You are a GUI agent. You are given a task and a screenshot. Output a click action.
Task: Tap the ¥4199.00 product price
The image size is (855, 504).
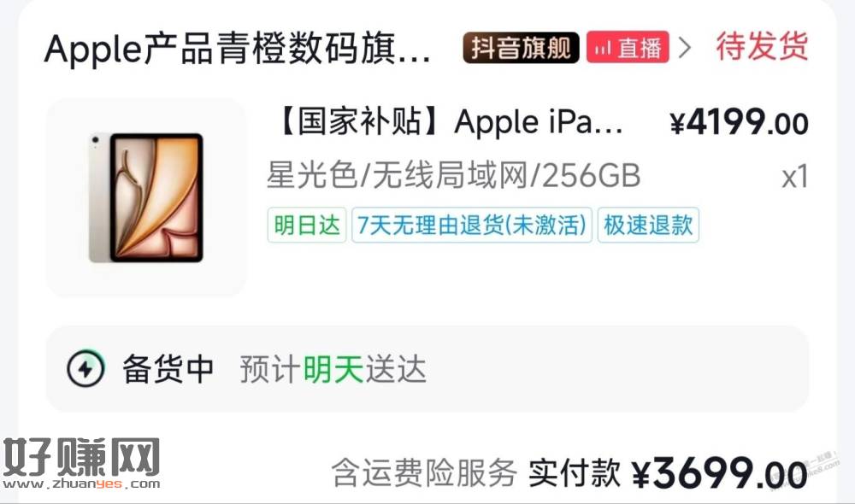point(739,123)
